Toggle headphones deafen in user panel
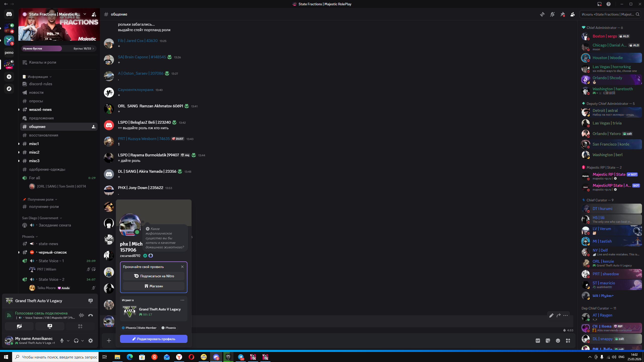Viewport: 644px width, 362px height. pos(76,341)
